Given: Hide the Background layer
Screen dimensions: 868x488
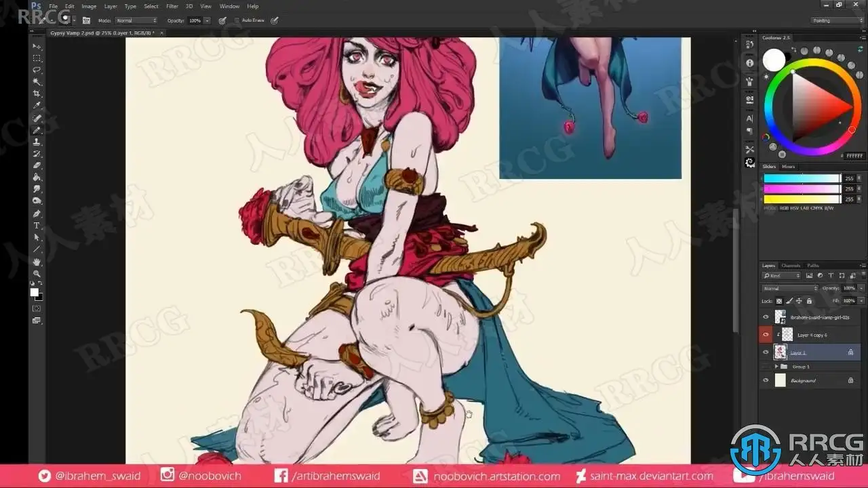Looking at the screenshot, I should click(x=766, y=380).
